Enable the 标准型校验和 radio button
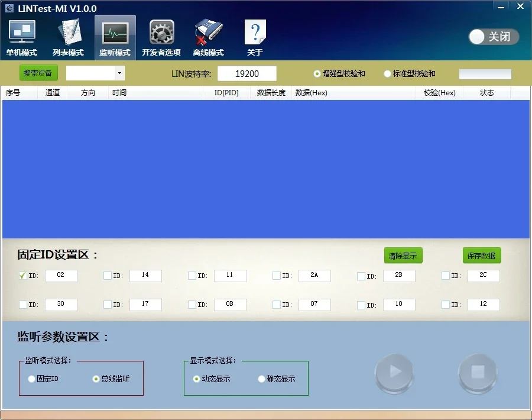Screen dimensions: 532x420 [387, 73]
